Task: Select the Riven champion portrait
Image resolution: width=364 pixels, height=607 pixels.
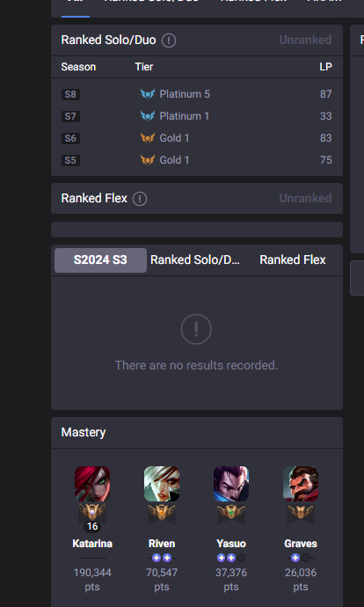Action: pyautogui.click(x=162, y=484)
